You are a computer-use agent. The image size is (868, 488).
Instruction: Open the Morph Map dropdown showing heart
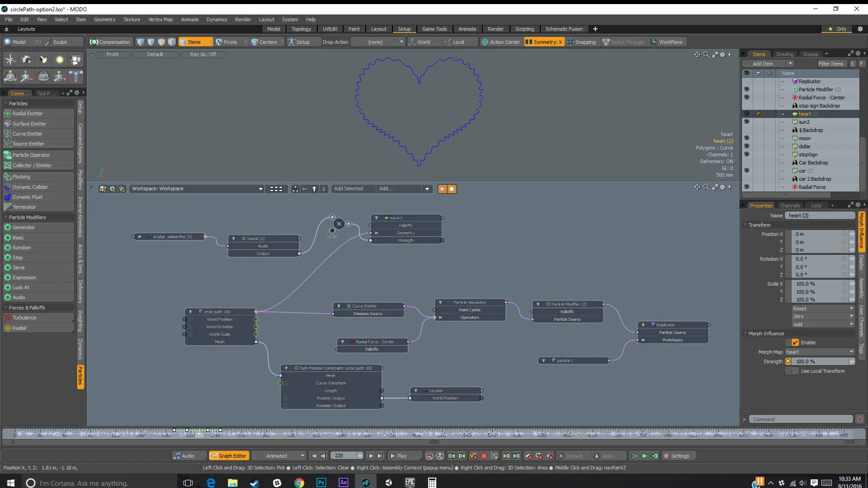pos(819,352)
